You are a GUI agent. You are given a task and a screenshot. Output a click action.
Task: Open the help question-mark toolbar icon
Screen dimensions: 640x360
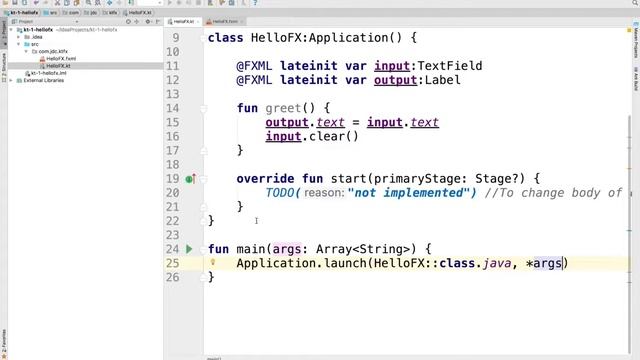[x=255, y=2]
